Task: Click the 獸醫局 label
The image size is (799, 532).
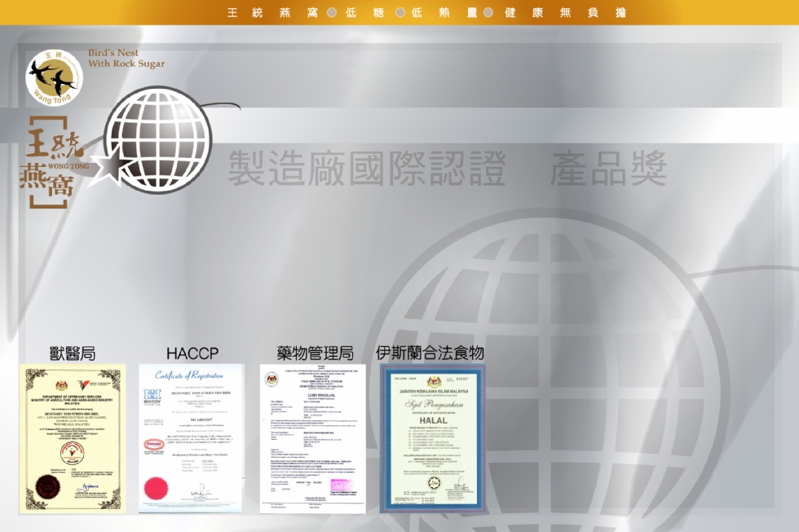Action: (73, 354)
